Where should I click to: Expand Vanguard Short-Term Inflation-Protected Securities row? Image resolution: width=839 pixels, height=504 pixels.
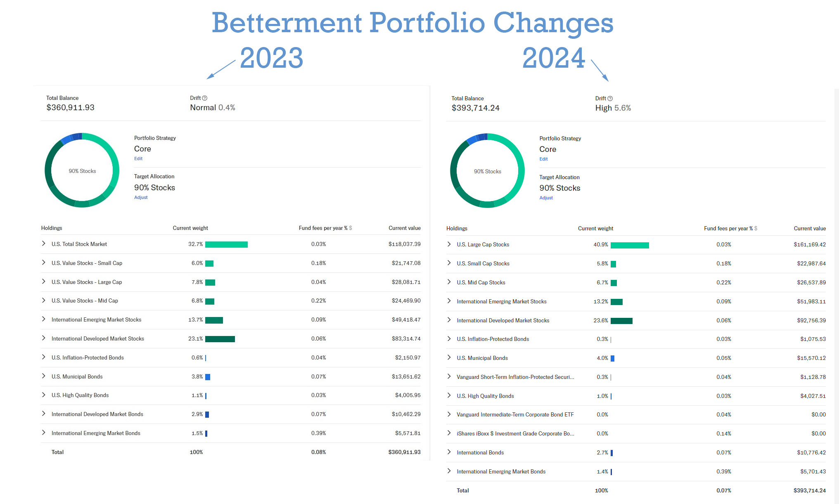coord(449,377)
